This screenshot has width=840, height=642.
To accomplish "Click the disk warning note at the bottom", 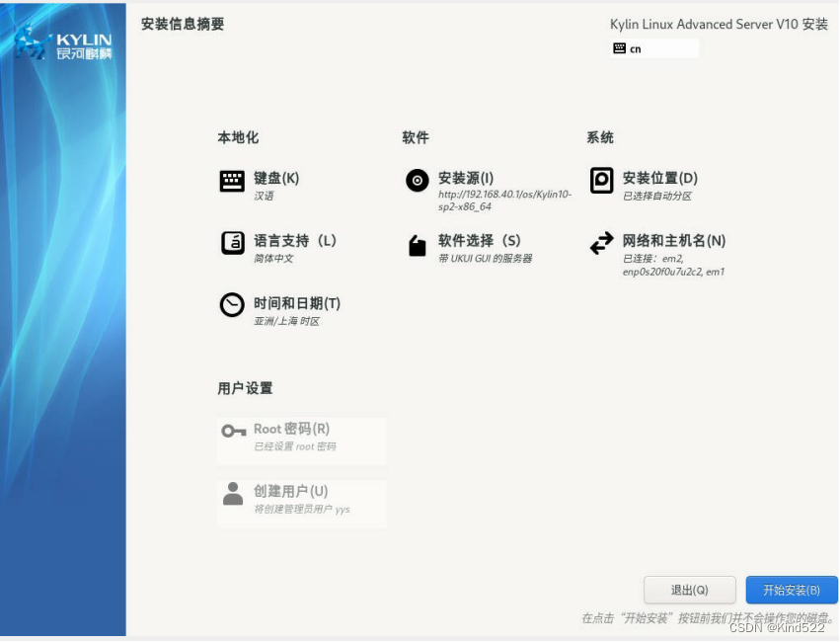I will click(708, 618).
